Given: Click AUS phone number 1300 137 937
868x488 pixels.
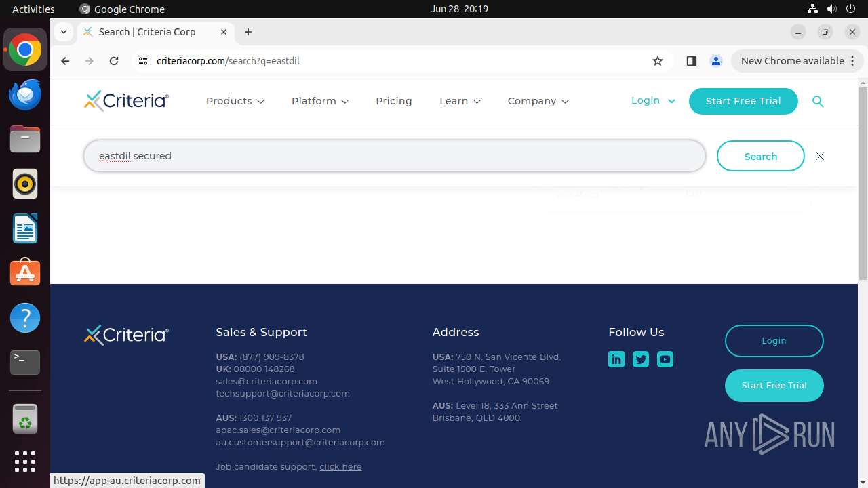Looking at the screenshot, I should tap(265, 418).
